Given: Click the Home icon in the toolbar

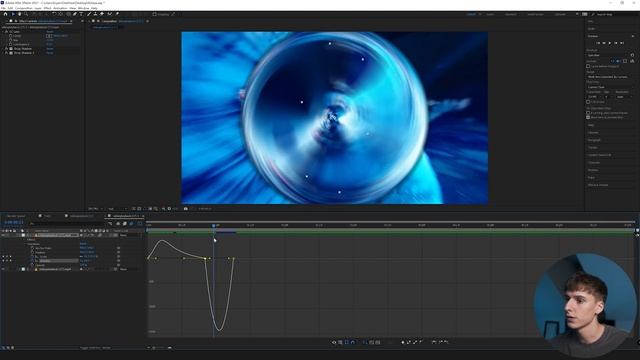Looking at the screenshot, I should pyautogui.click(x=5, y=14).
